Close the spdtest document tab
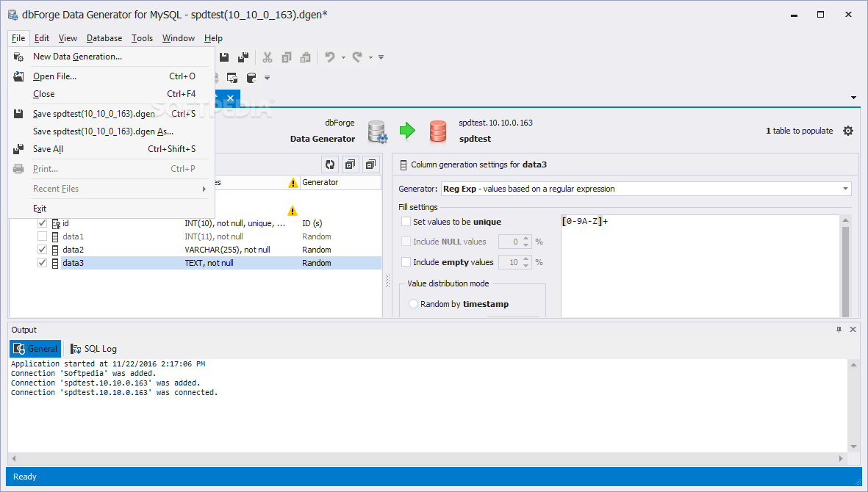 tap(230, 98)
